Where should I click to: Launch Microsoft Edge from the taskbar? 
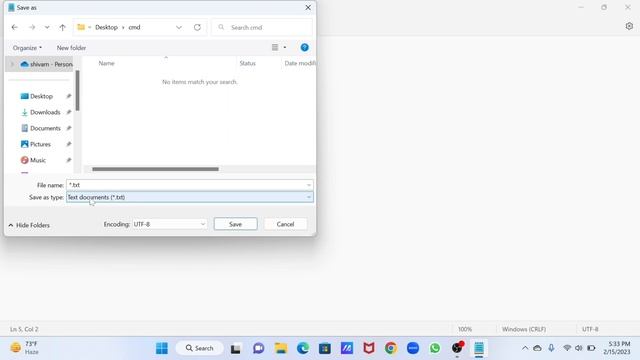click(x=303, y=348)
